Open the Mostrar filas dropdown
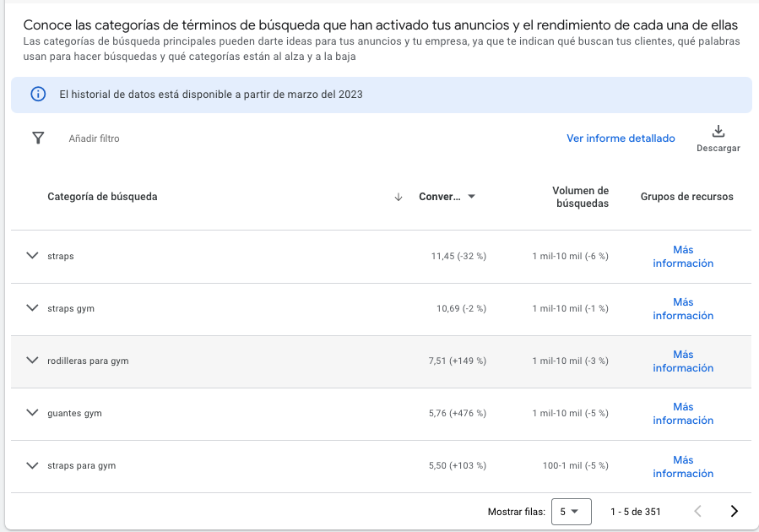Viewport: 759px width, 532px height. coord(571,511)
